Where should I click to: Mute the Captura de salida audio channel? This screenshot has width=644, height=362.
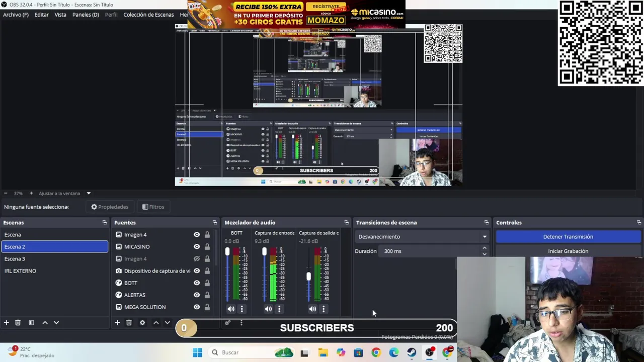(x=312, y=309)
